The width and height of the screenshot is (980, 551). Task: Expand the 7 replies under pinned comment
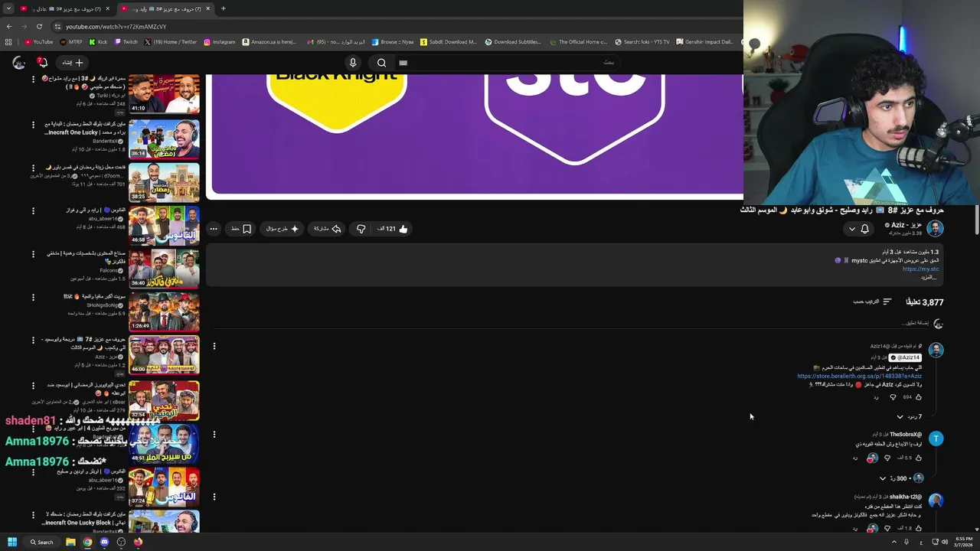[x=909, y=417]
